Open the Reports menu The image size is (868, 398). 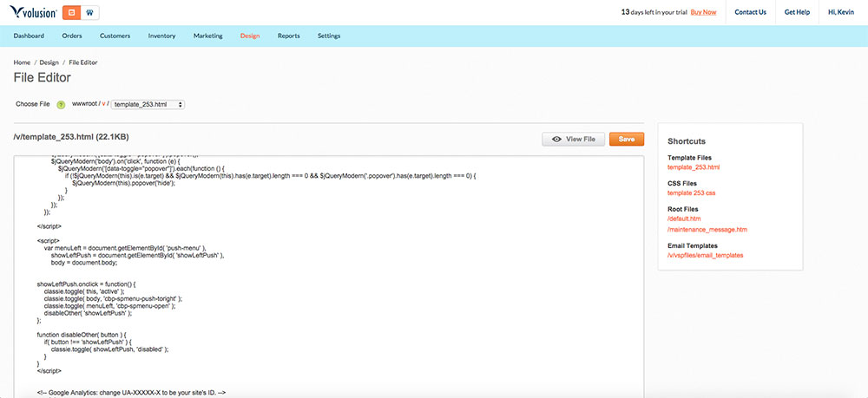(289, 36)
